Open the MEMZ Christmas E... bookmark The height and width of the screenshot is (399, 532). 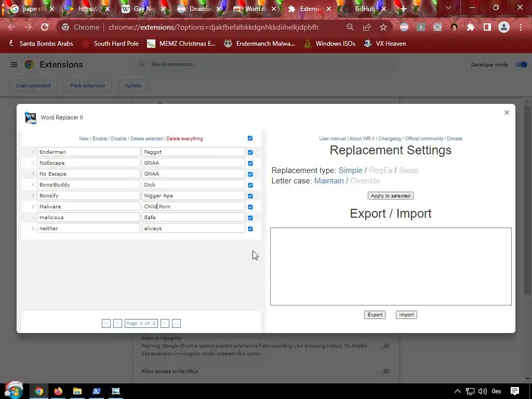(181, 44)
